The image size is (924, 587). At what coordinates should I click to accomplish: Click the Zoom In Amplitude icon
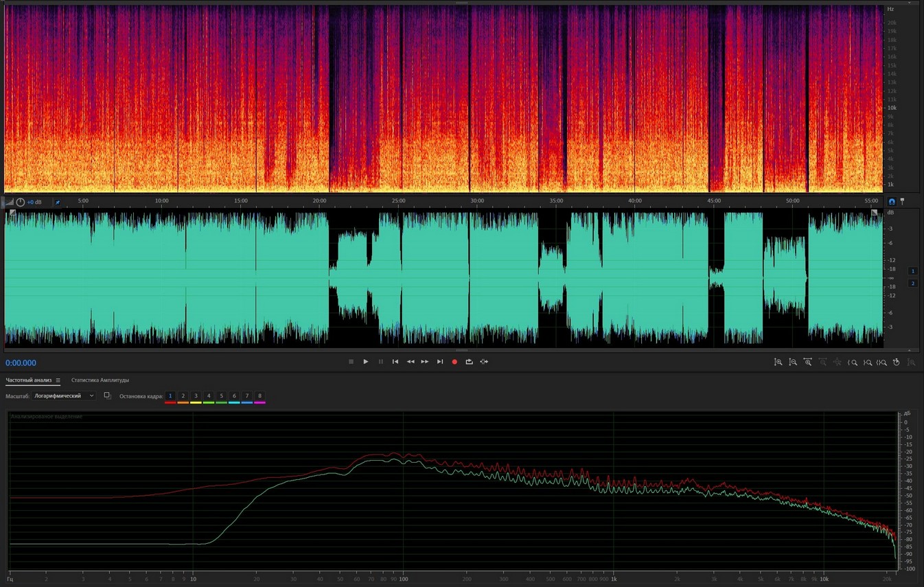click(x=778, y=362)
